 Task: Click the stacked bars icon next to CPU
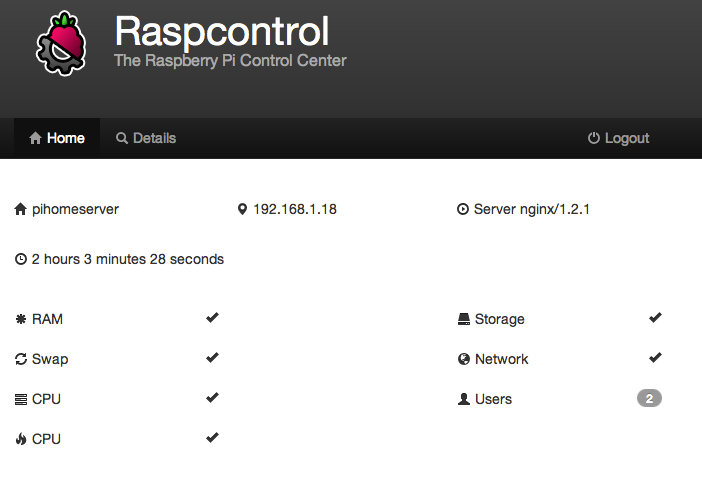pos(21,399)
